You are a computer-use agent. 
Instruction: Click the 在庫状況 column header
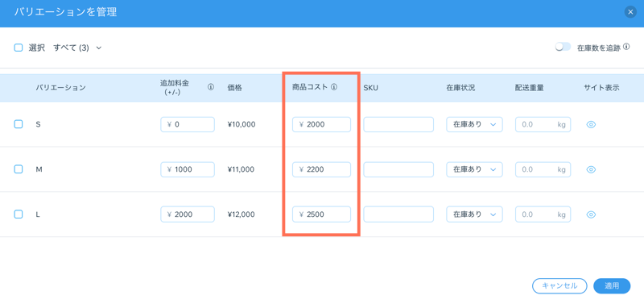pos(460,88)
